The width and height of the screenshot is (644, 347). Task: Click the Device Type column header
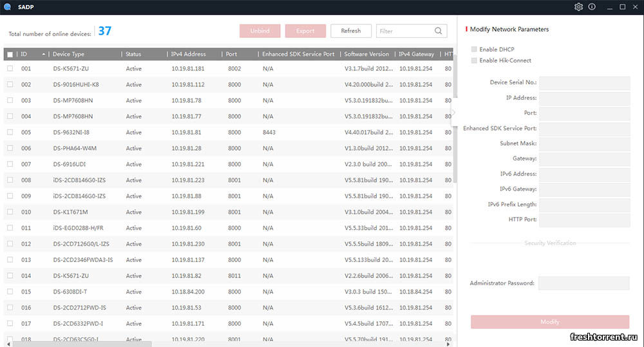(x=68, y=54)
